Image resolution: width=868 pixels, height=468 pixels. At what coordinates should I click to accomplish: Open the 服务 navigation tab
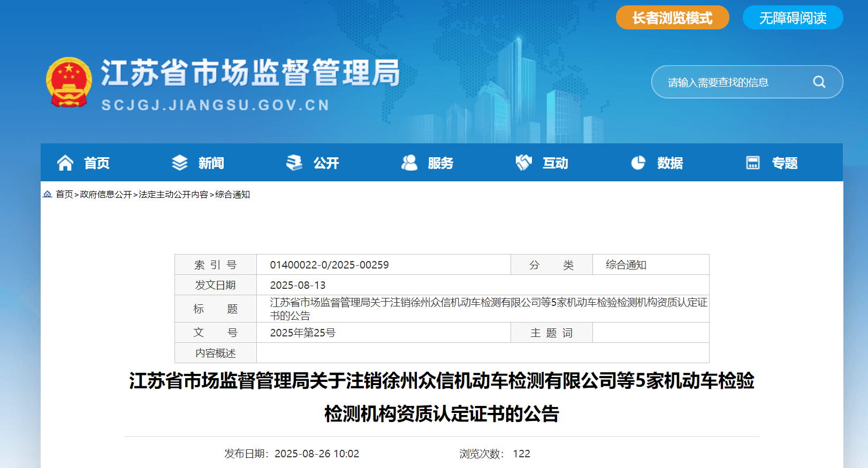pyautogui.click(x=441, y=163)
